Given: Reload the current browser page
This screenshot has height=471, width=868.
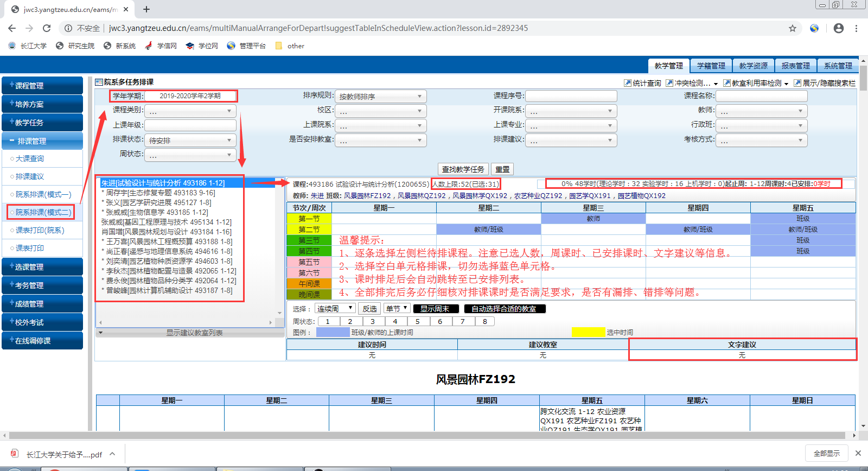Looking at the screenshot, I should tap(47, 28).
